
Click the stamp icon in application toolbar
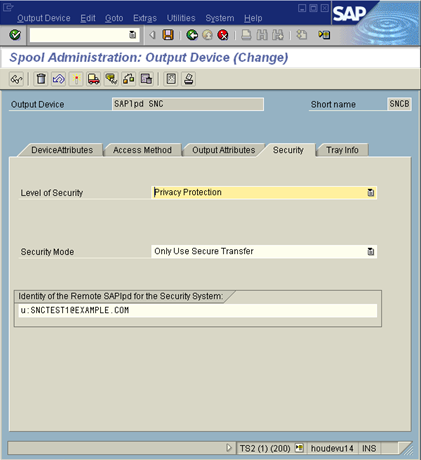click(189, 79)
